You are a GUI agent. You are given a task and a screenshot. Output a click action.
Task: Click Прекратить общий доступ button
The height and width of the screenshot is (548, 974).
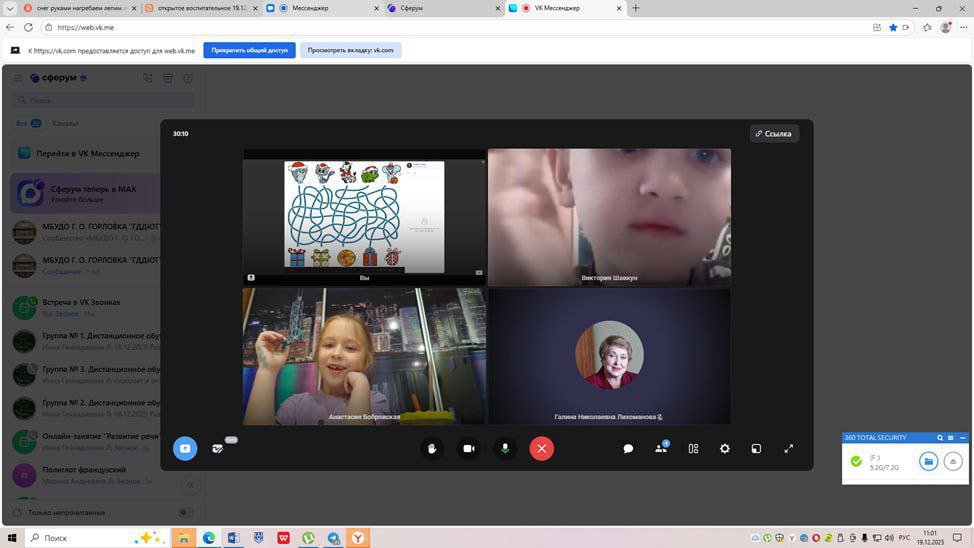249,50
